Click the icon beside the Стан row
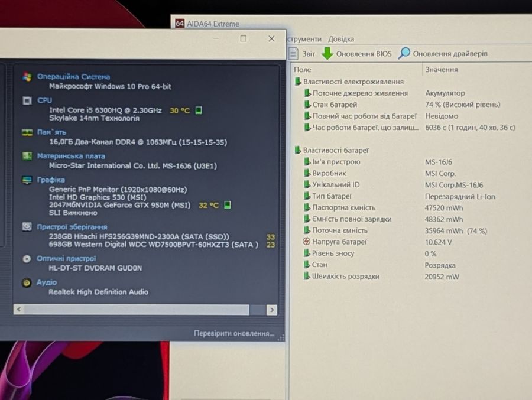The image size is (532, 400). [306, 265]
